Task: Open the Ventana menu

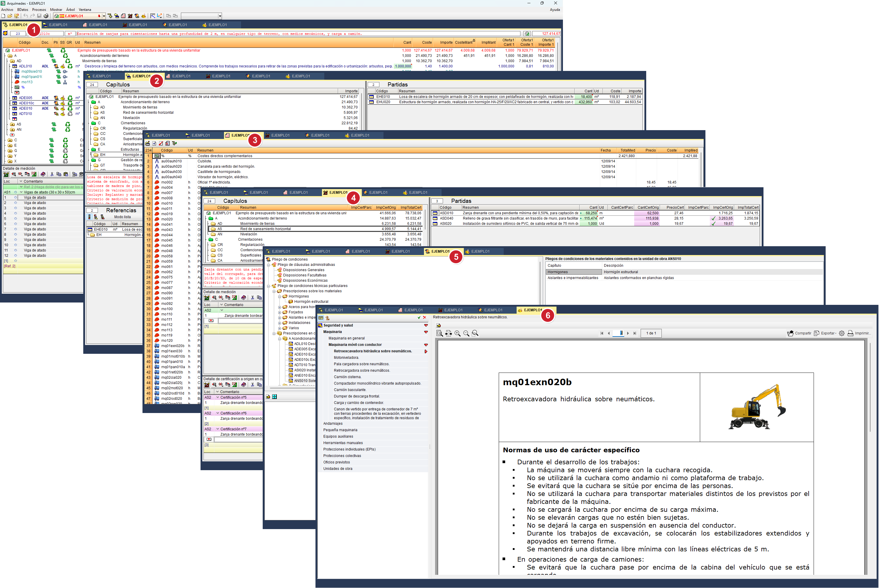Action: pyautogui.click(x=85, y=10)
